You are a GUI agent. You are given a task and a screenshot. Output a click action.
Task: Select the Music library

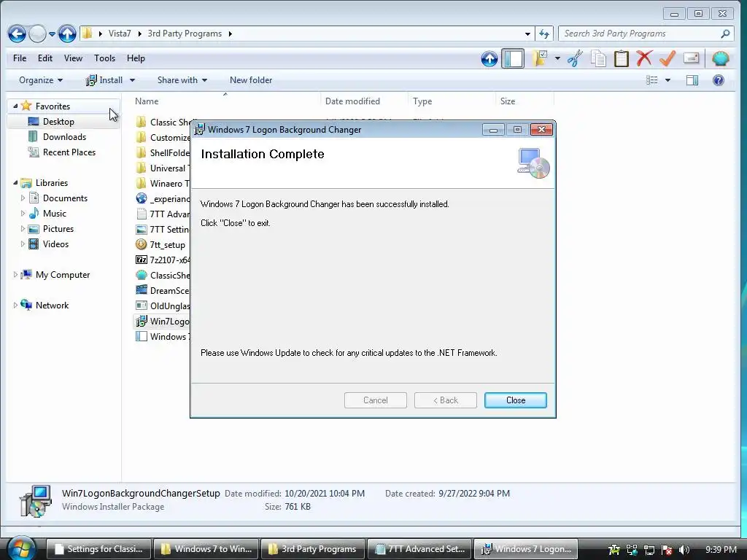[x=54, y=214]
